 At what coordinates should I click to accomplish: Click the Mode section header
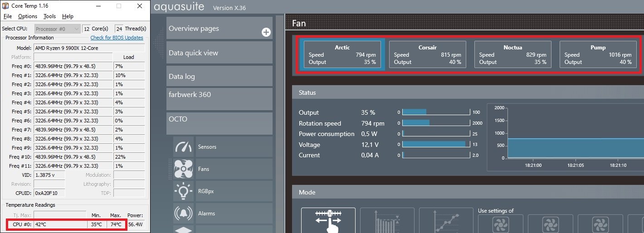[x=468, y=192]
